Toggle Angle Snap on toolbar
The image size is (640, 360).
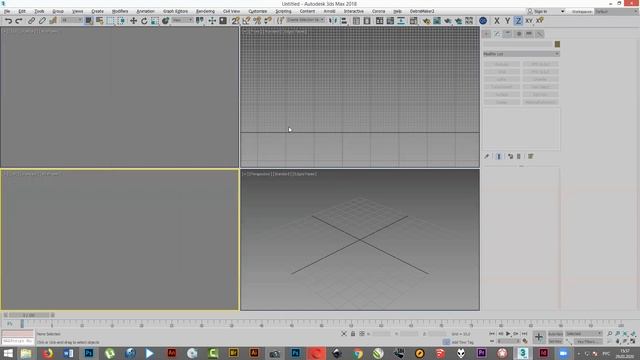coord(246,20)
